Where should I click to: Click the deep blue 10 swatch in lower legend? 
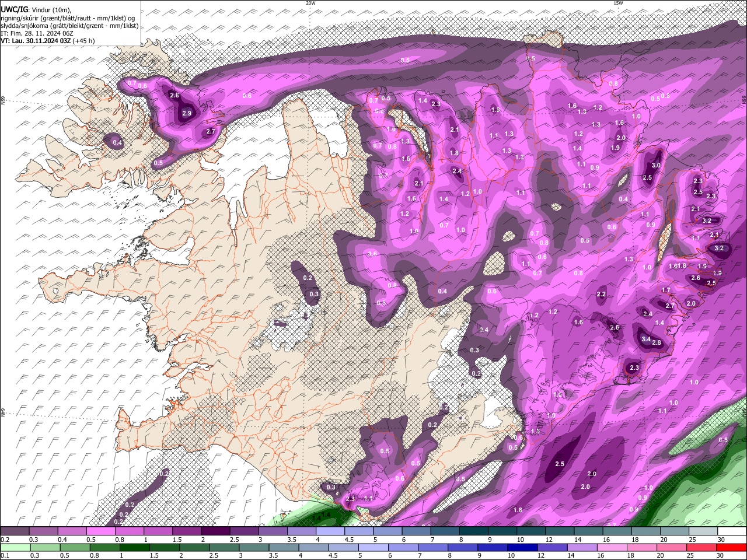(521, 548)
